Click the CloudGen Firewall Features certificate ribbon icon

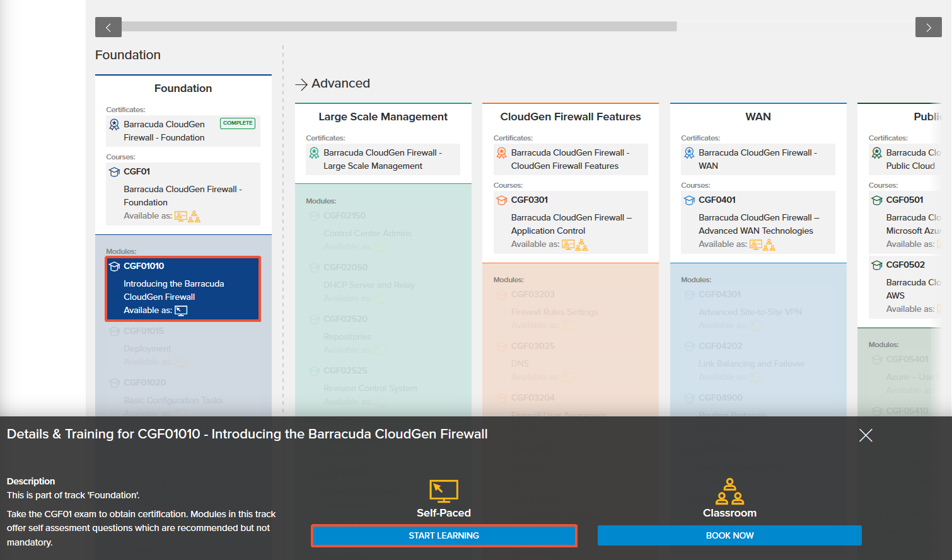tap(502, 153)
